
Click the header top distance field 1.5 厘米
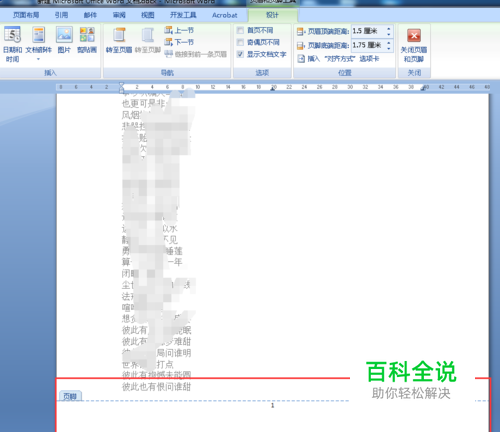point(368,31)
